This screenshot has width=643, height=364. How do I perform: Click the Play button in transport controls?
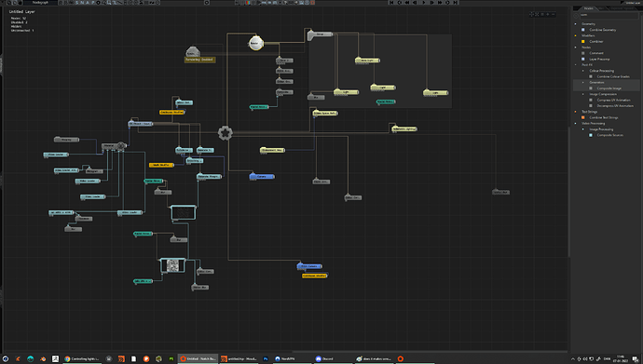[424, 3]
